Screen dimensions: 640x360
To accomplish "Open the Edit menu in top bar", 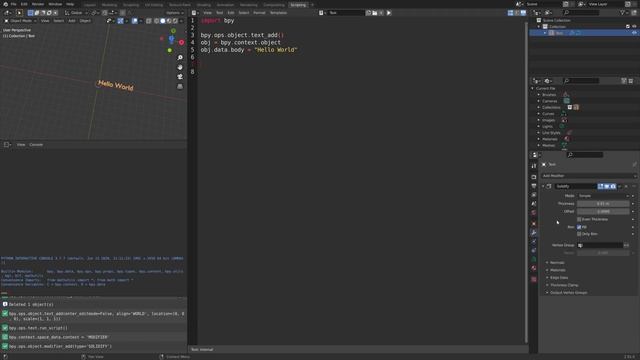I will coord(24,4).
